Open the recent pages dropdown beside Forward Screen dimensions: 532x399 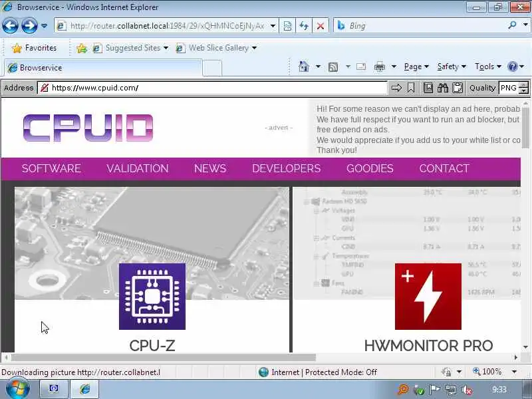(44, 26)
